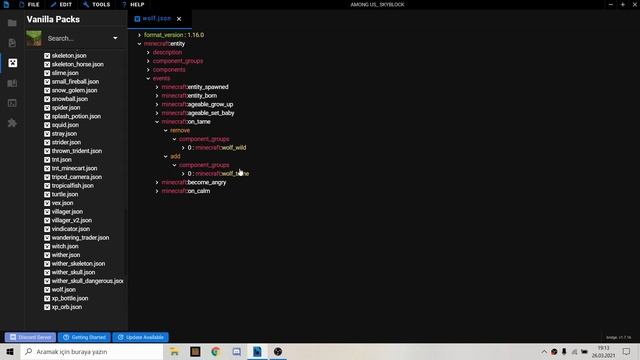The image size is (640, 360).
Task: Click the Update Available button
Action: (140, 337)
